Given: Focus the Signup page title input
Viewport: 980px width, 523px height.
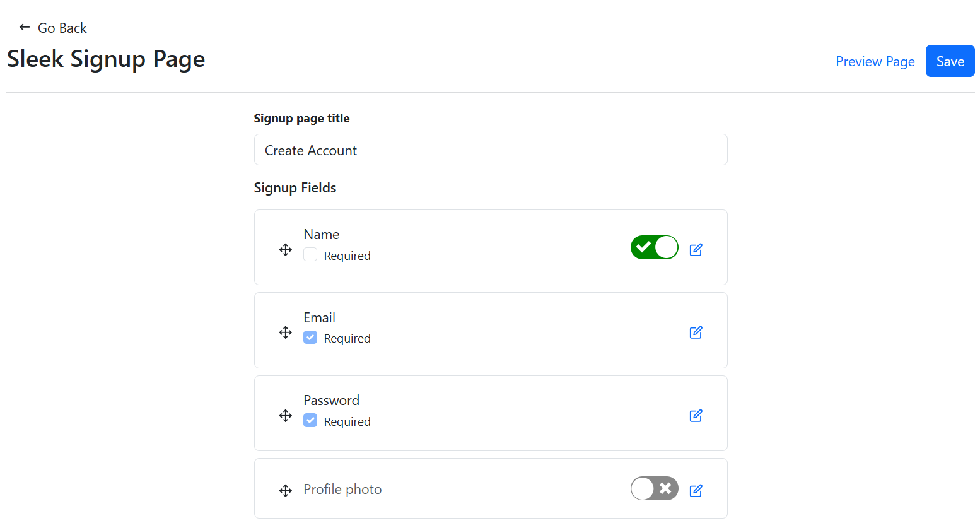Looking at the screenshot, I should [x=490, y=150].
